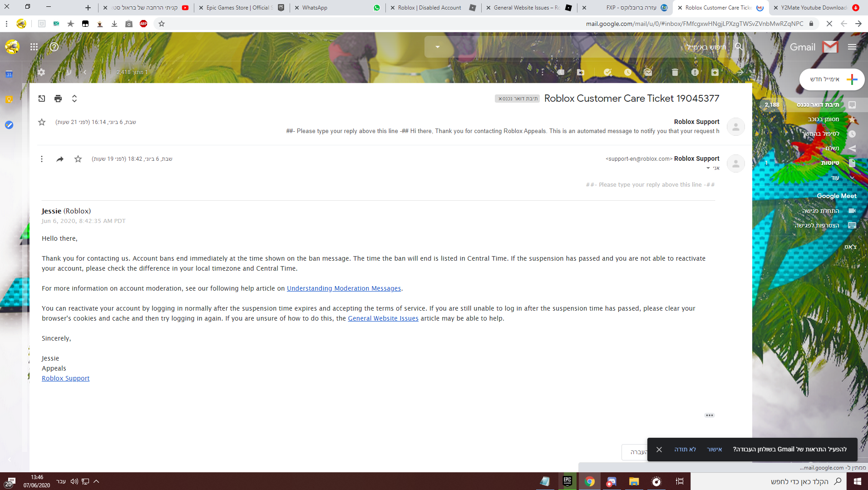Open Chrome from Windows taskbar
This screenshot has height=490, width=868.
589,481
